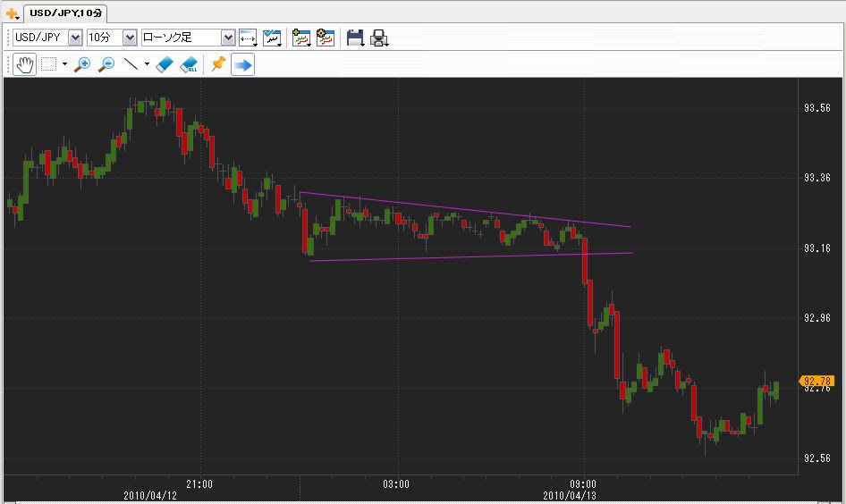Click the 93.36 price axis label
Screen dimensions: 846x504
point(816,177)
